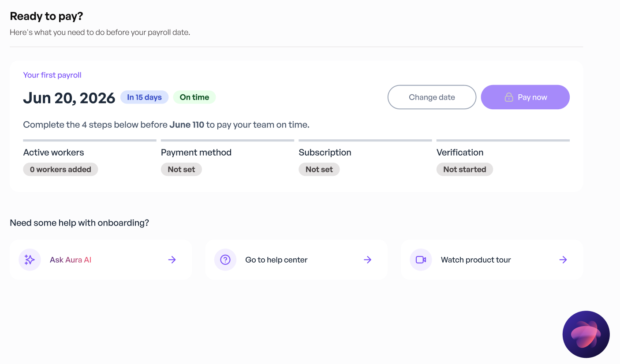Click the Change date button
This screenshot has width=620, height=364.
(432, 97)
